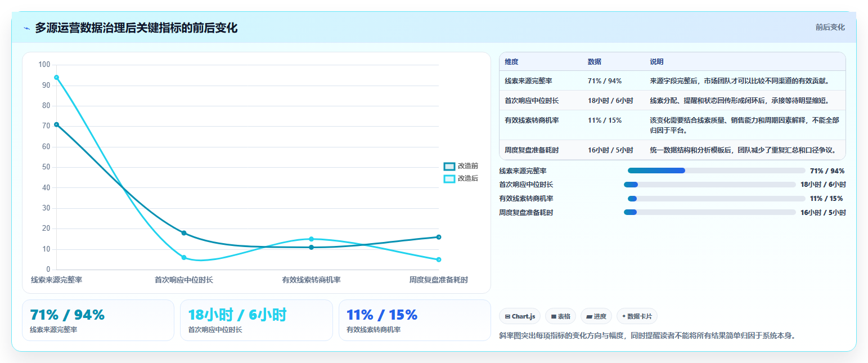Screen dimensions: 868x363
Task: Click 改造后 point at 有效线索转商机率
Action: [311, 239]
